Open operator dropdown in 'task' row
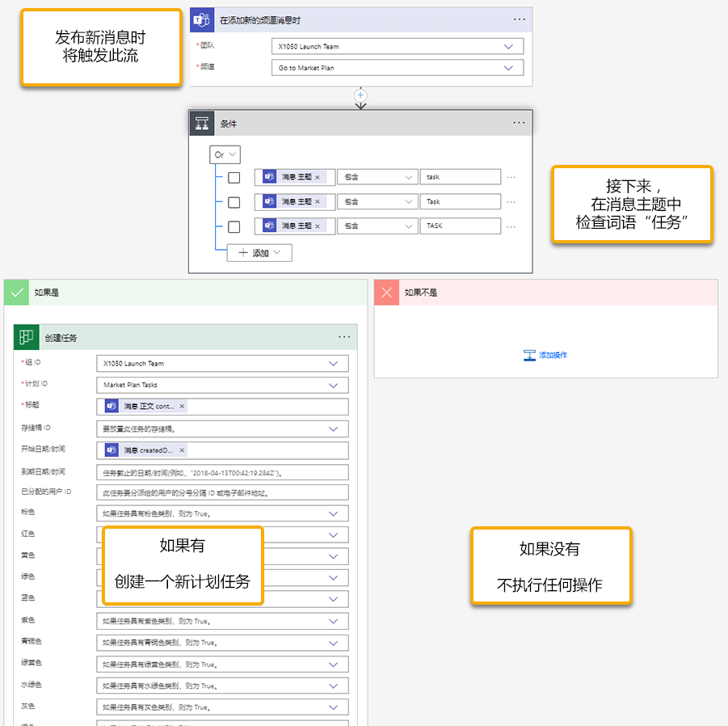Viewport: 728px width, 726px height. 377,177
